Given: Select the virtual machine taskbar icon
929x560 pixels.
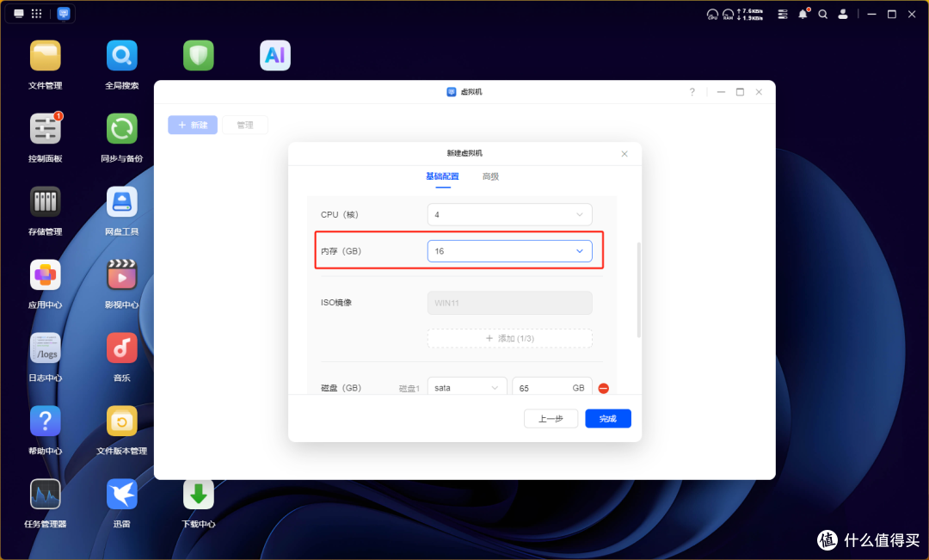Looking at the screenshot, I should click(x=64, y=14).
